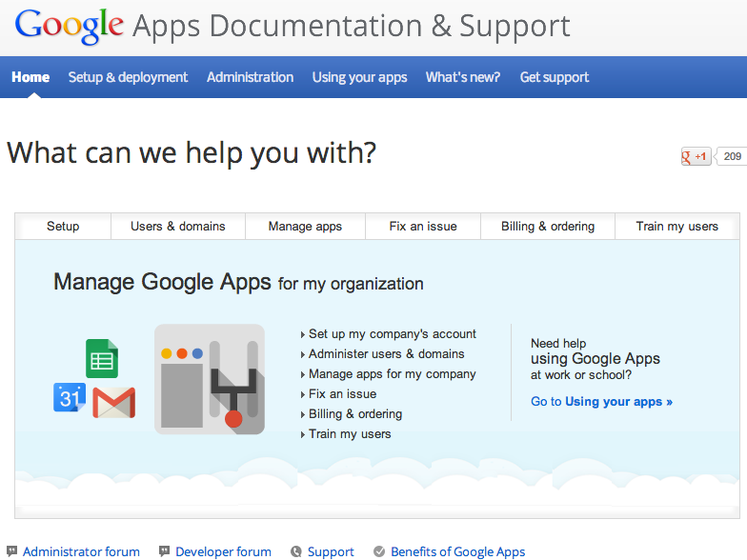Click the What can we help you with? heading
The width and height of the screenshot is (747, 560).
[192, 153]
